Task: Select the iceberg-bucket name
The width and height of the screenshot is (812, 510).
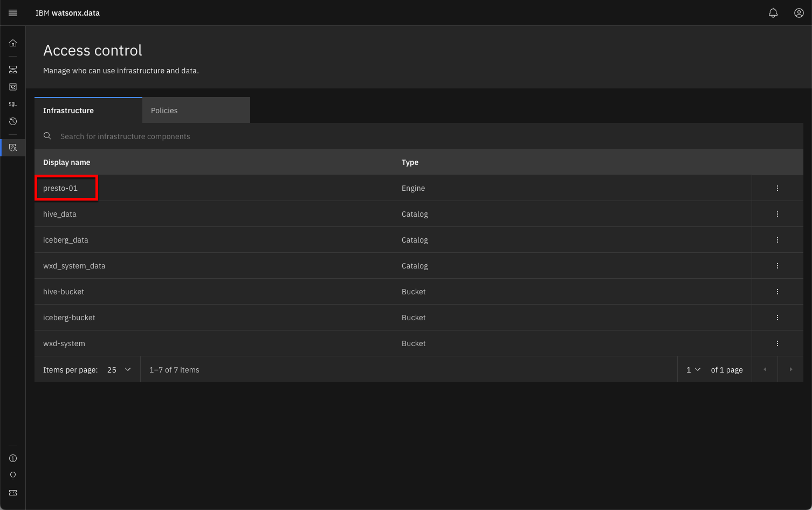Action: [69, 318]
